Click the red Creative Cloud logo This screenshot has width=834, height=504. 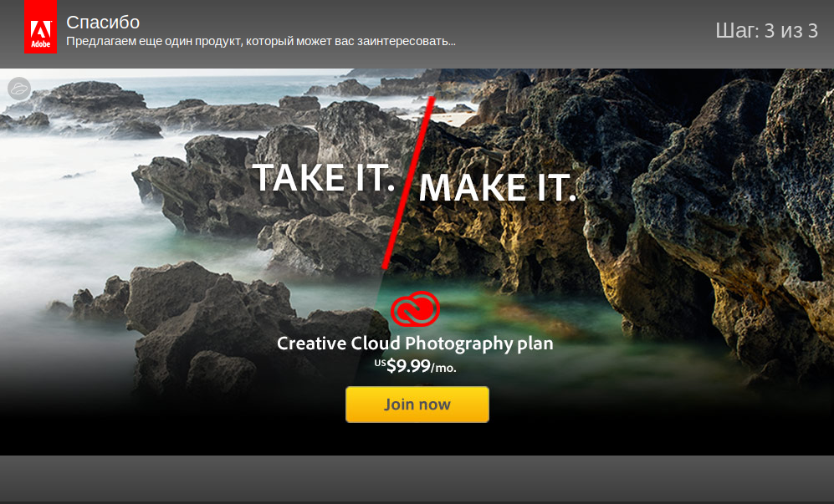click(x=415, y=309)
